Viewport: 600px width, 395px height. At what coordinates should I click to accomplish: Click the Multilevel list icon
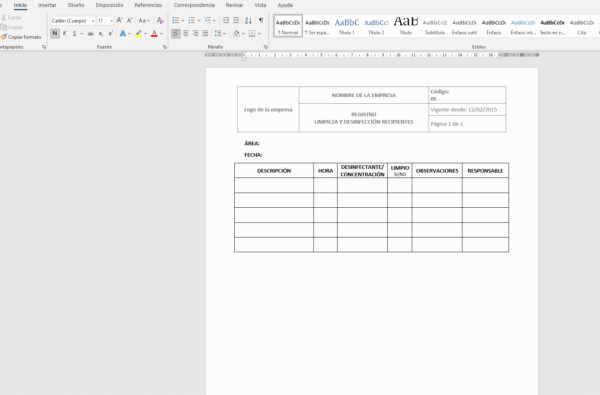click(207, 20)
